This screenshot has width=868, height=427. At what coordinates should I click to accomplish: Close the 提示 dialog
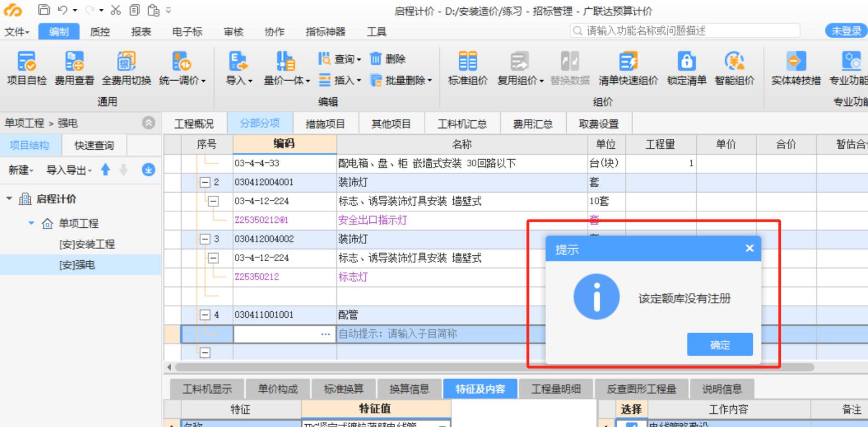coord(749,249)
